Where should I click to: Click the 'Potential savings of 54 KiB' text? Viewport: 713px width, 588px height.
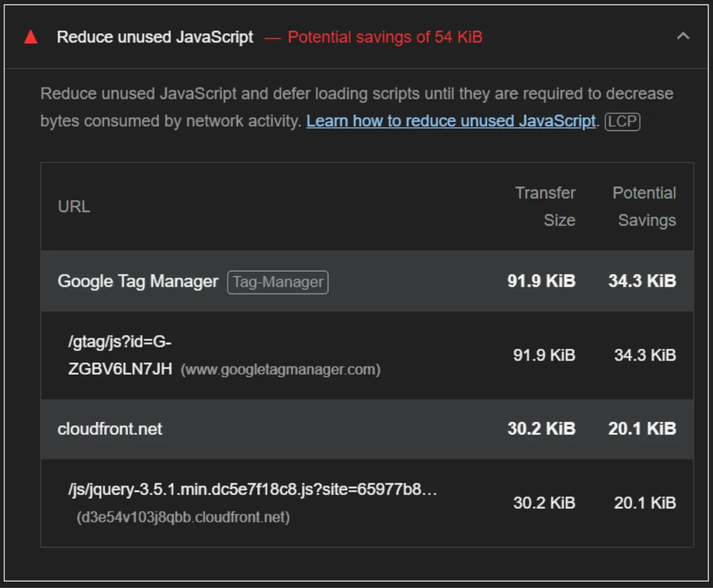coord(385,37)
